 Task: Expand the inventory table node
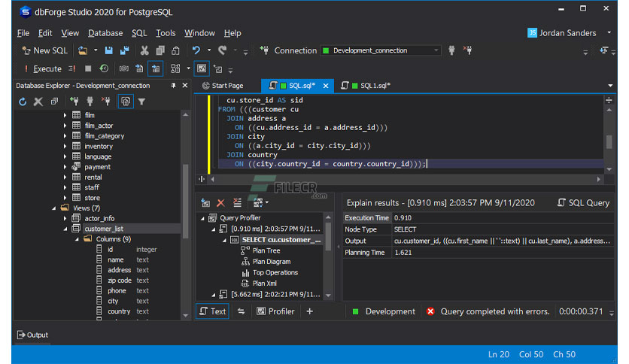pos(65,147)
